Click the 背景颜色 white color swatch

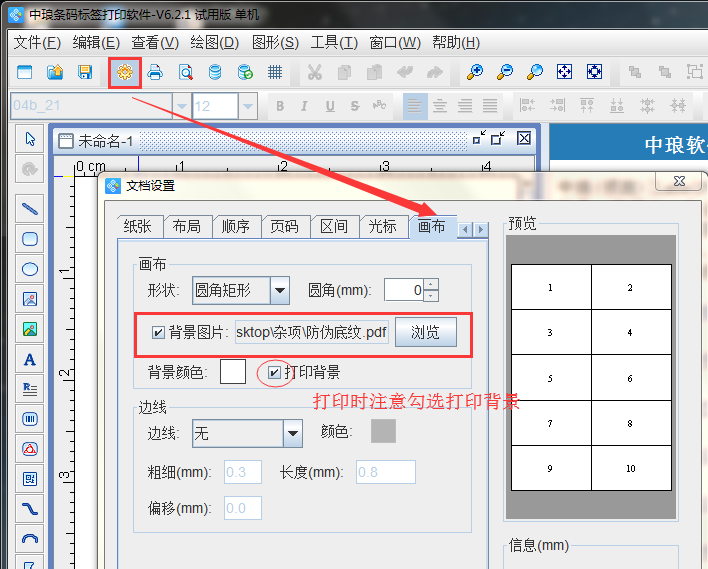tap(232, 372)
